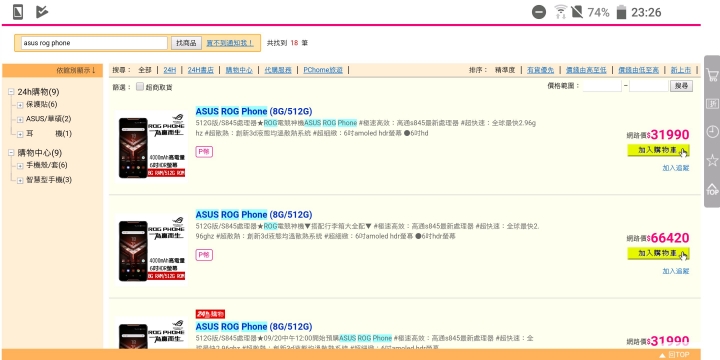Select the 手機殼/套(6) category label
720x360 pixels.
point(47,165)
